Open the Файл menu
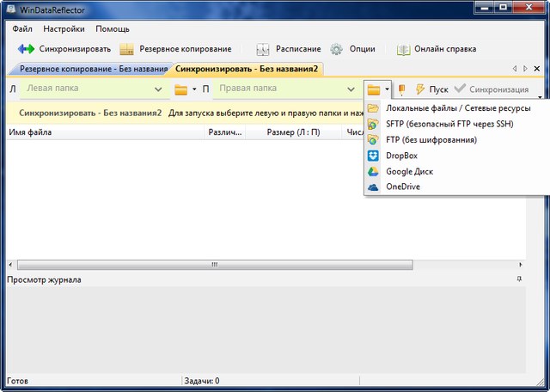550x392 pixels. (22, 28)
